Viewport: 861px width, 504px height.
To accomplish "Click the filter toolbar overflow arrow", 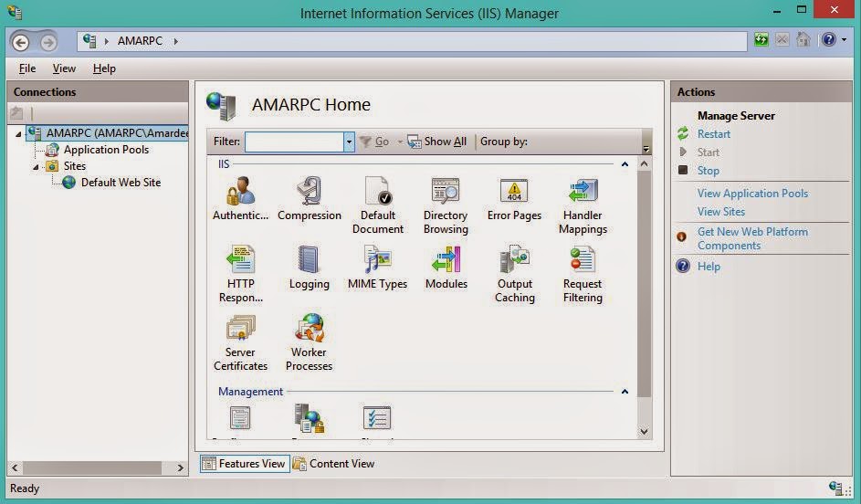I will tap(646, 149).
